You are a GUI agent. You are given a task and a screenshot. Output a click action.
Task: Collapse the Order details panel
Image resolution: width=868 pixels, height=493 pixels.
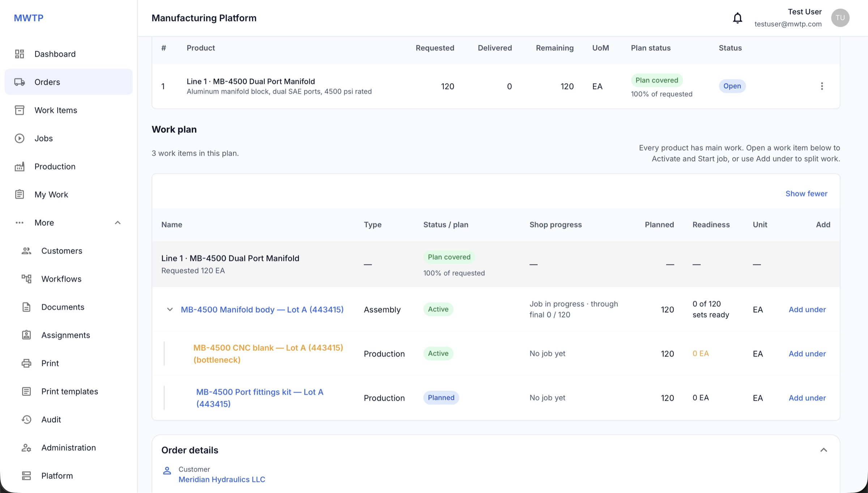[824, 450]
